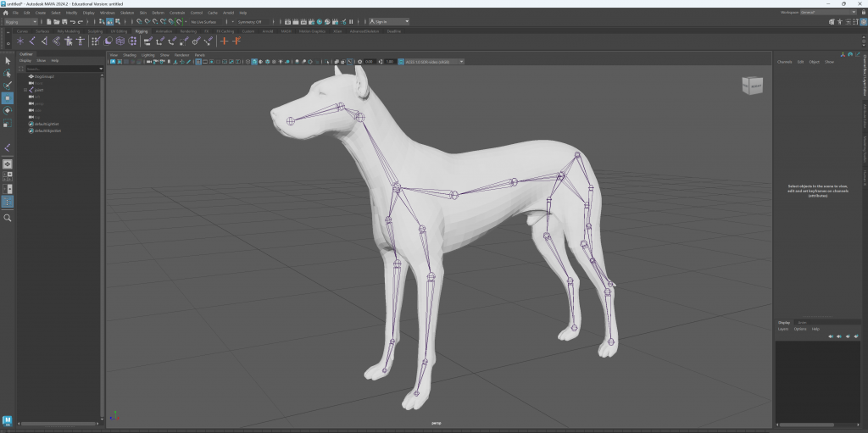The image size is (868, 433).
Task: Activate the Rotate tool in the toolbox
Action: [x=7, y=111]
